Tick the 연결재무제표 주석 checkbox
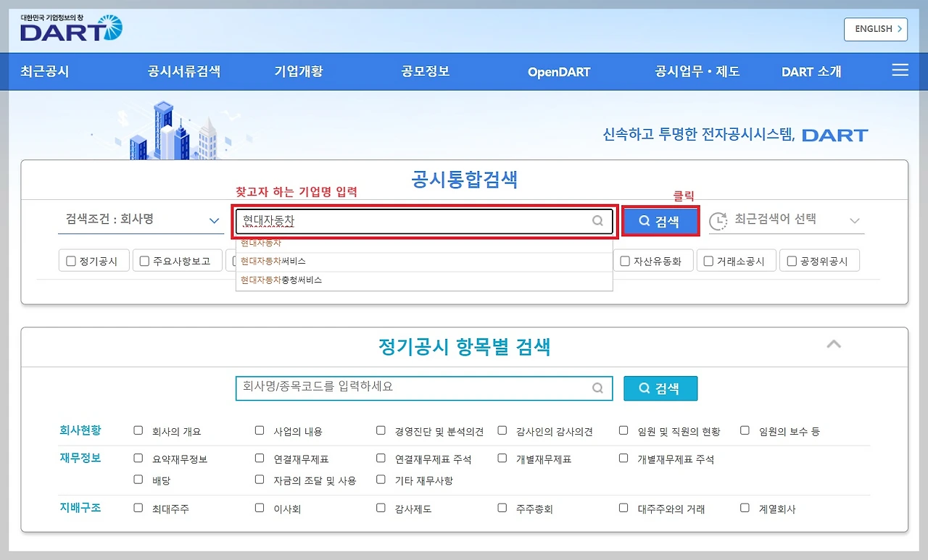 pyautogui.click(x=381, y=458)
